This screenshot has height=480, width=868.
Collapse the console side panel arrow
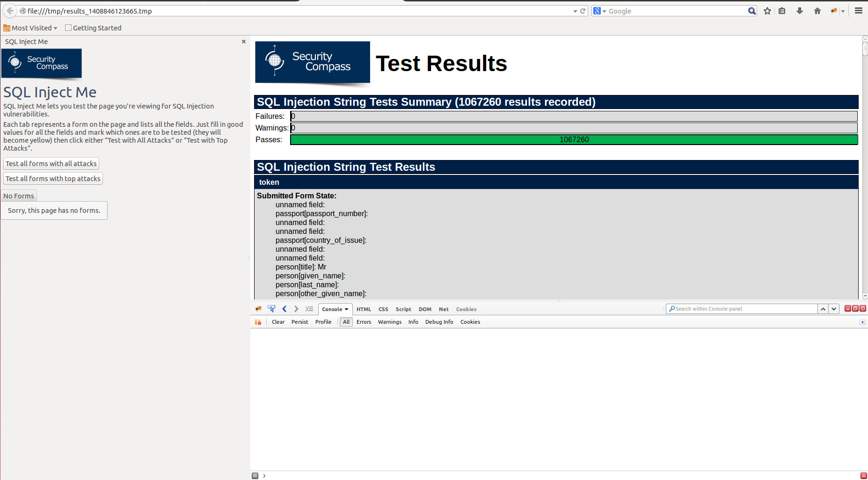pyautogui.click(x=862, y=322)
